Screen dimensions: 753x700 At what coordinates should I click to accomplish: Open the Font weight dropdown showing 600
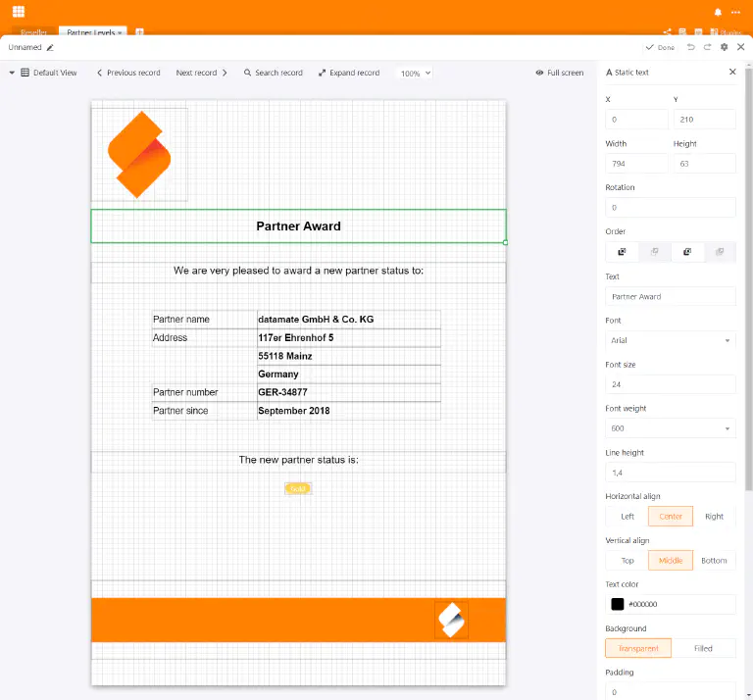tap(671, 428)
